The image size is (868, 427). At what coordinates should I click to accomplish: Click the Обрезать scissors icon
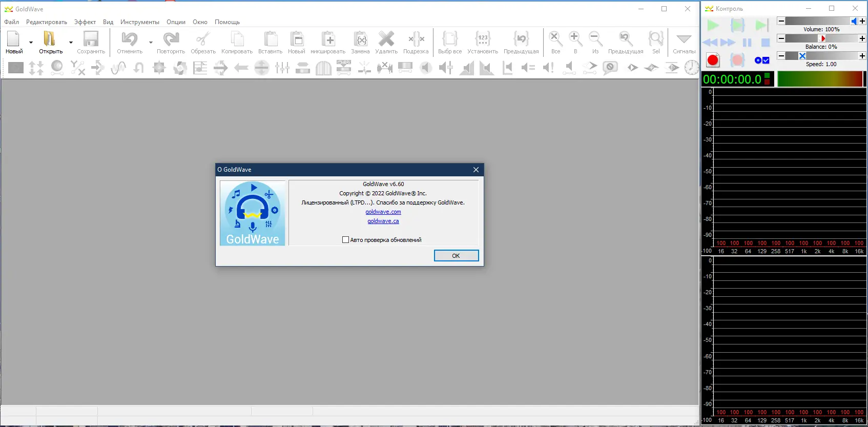pyautogui.click(x=203, y=39)
